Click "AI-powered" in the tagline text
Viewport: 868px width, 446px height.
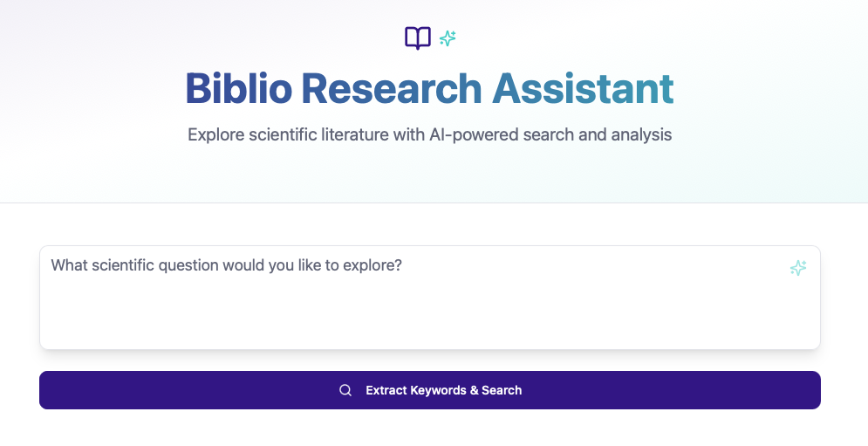(x=469, y=135)
